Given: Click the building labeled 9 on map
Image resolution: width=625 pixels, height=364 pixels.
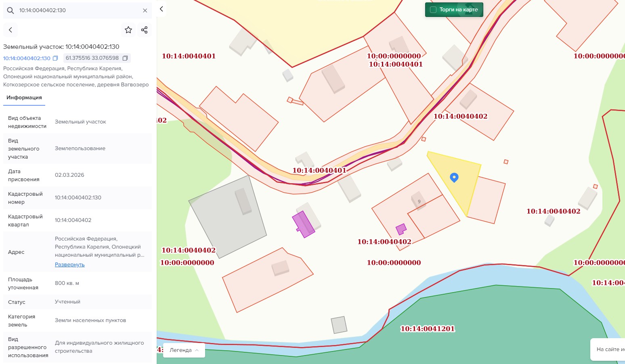Looking at the screenshot, I should [x=419, y=201].
